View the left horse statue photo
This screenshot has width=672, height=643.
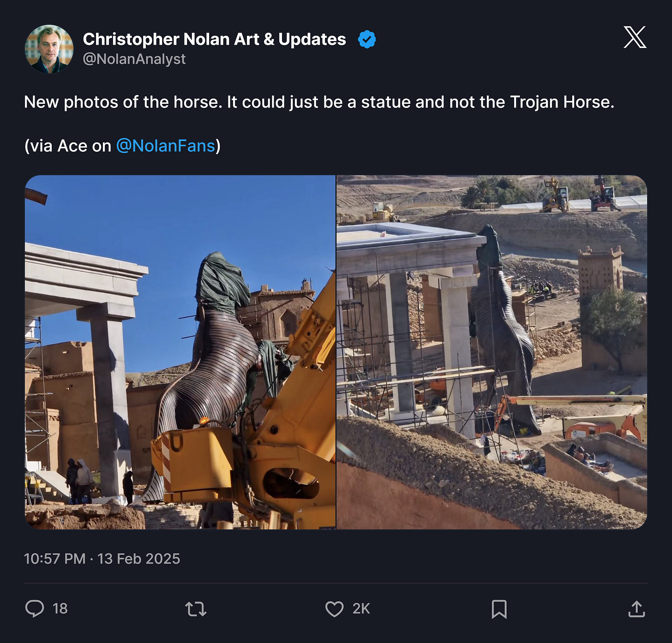[180, 352]
